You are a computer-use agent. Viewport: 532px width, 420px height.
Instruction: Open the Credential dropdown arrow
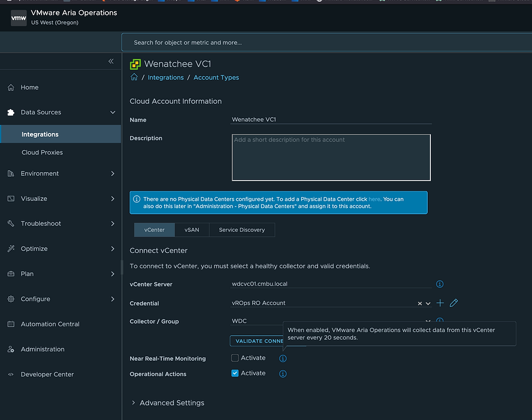point(428,303)
